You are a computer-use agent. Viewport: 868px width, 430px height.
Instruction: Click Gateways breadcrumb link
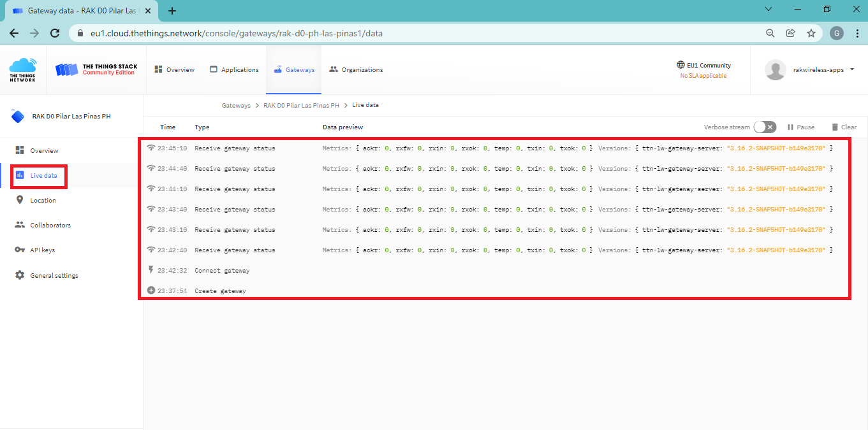pyautogui.click(x=236, y=106)
